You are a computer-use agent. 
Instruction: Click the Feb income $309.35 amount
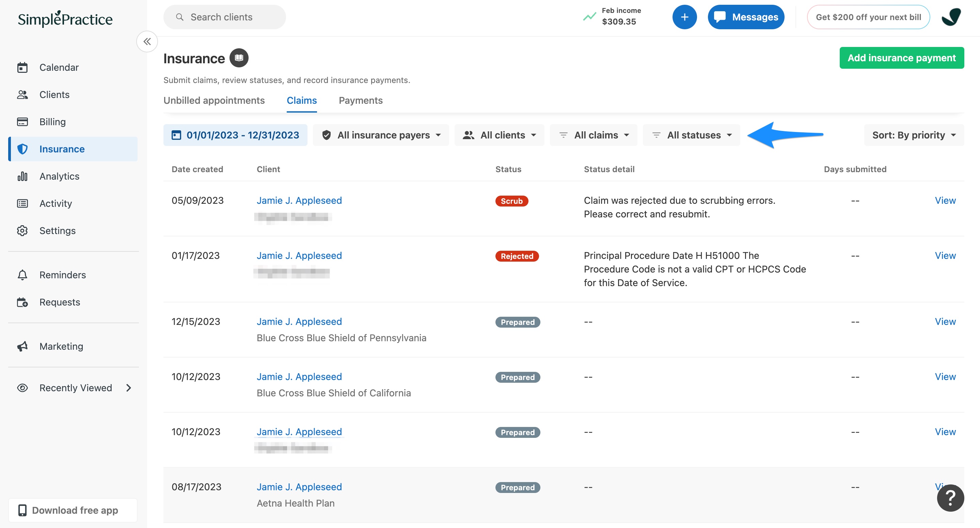coord(619,22)
